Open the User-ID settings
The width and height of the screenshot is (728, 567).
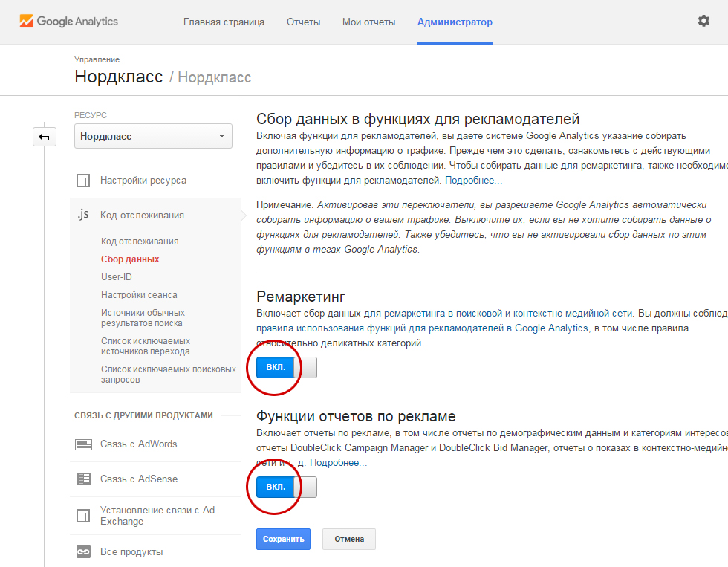pos(117,276)
